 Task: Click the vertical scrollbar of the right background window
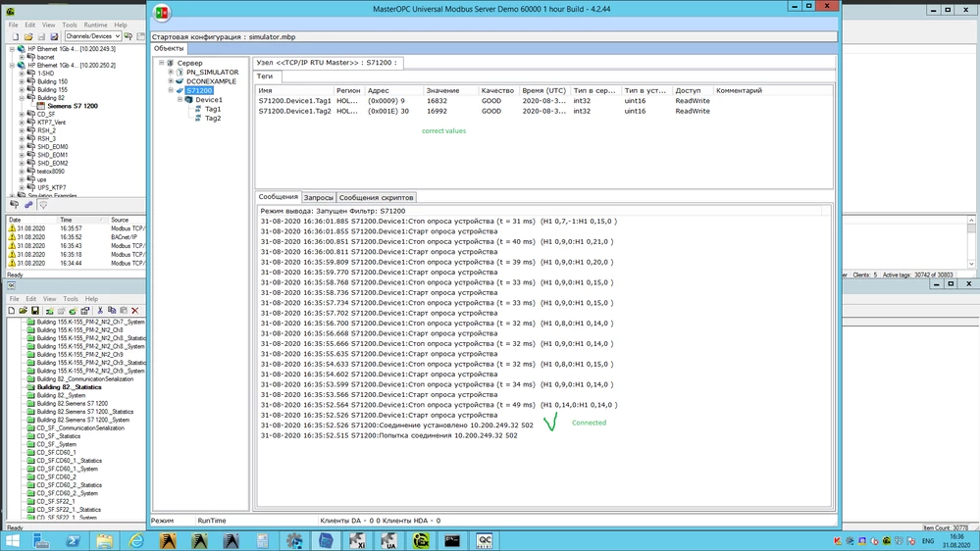(971, 242)
